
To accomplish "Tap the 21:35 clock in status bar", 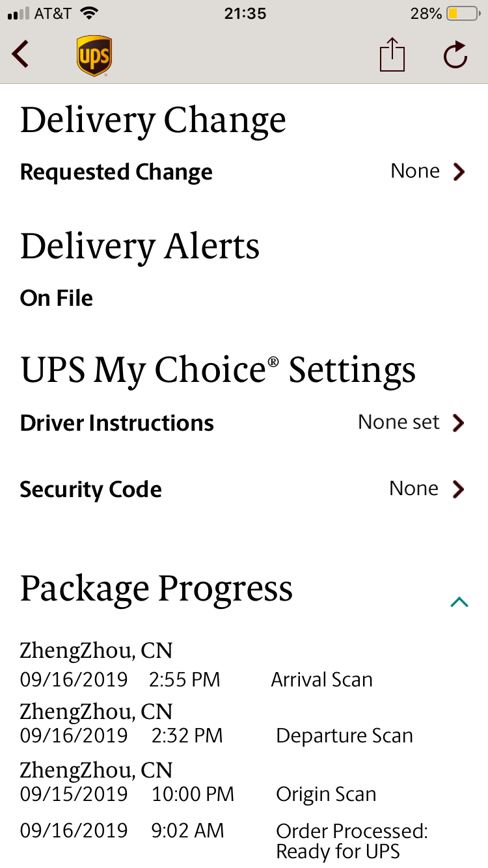I will 245,14.
